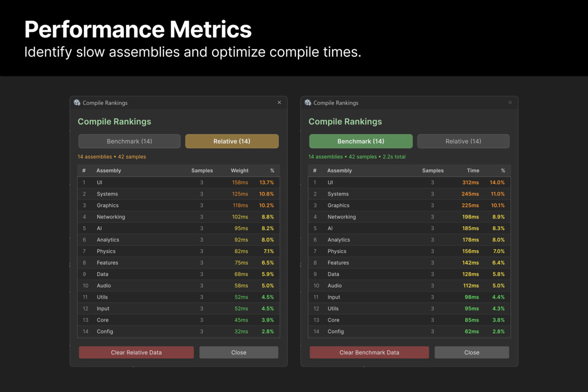Image resolution: width=588 pixels, height=392 pixels.
Task: Switch to Relative (14) tab in right window
Action: click(463, 141)
